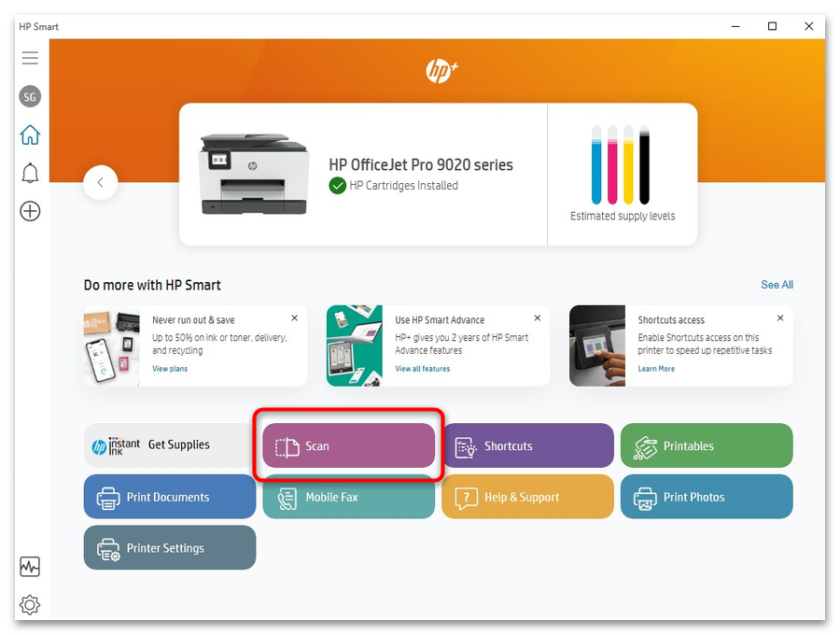
Task: Open the Help & Support tile
Action: pos(527,497)
